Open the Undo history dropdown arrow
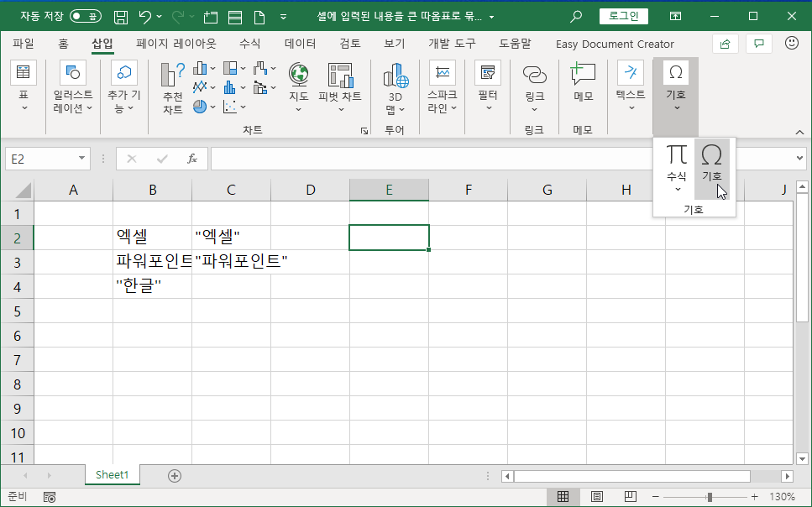The height and width of the screenshot is (507, 812). [159, 17]
